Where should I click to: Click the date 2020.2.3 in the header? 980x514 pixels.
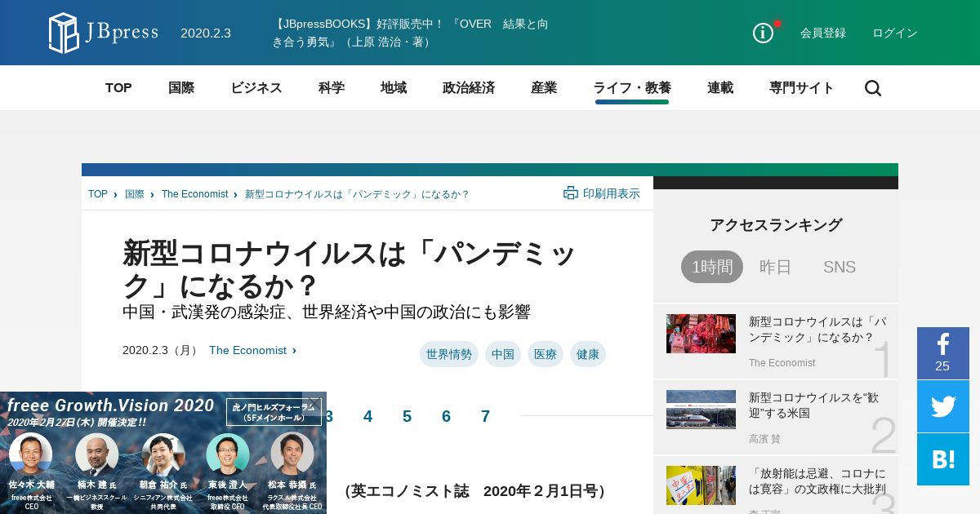206,33
